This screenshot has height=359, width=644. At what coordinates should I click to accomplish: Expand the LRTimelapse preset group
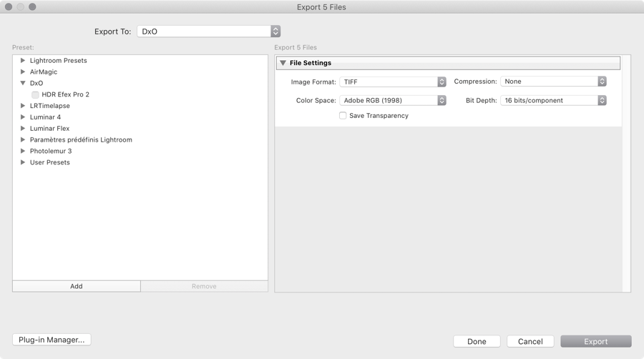point(23,105)
